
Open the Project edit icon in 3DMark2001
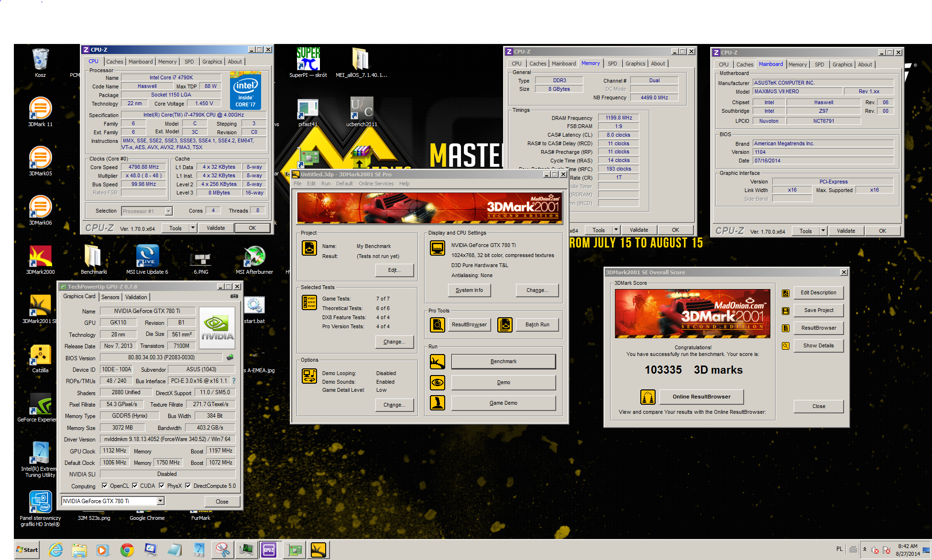(x=309, y=248)
